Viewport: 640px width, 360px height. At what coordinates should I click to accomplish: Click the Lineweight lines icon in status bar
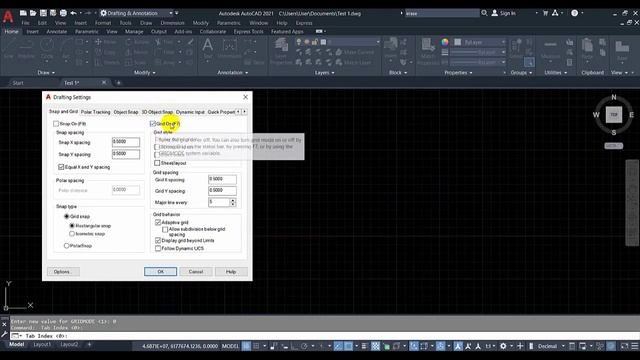coord(364,346)
